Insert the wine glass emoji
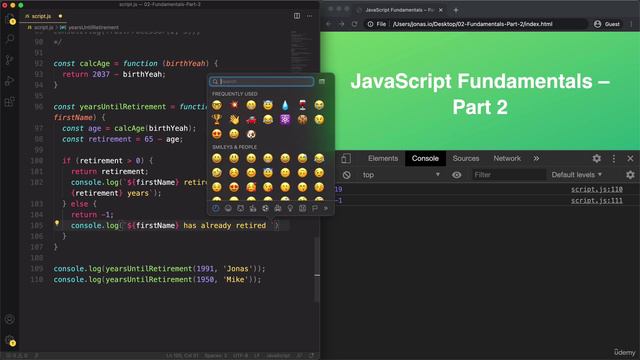640x360 pixels. click(x=302, y=105)
